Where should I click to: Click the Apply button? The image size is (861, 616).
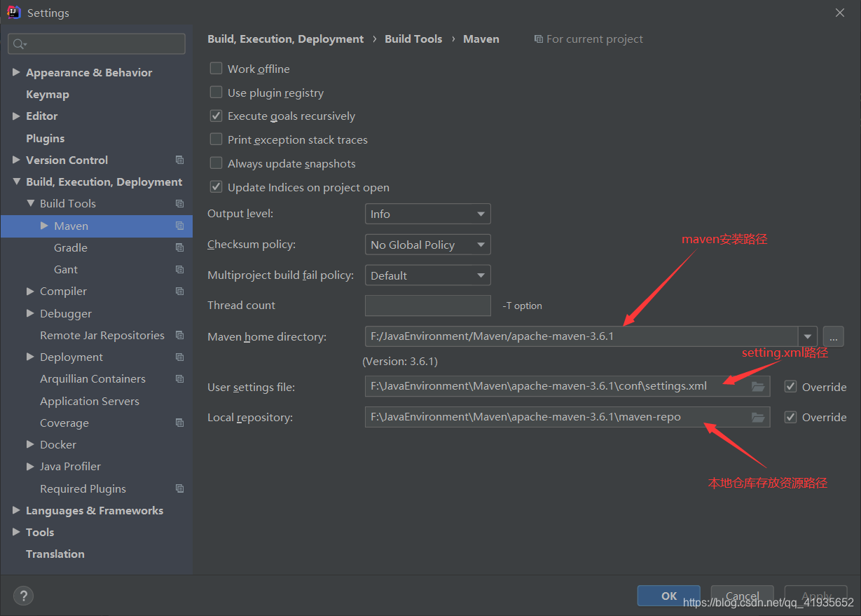(x=816, y=596)
